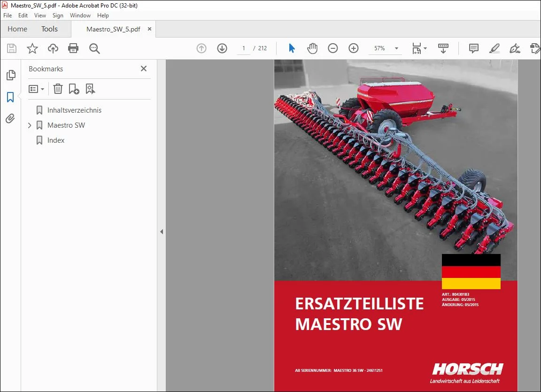This screenshot has width=541, height=392.
Task: Open the File menu
Action: pos(8,15)
